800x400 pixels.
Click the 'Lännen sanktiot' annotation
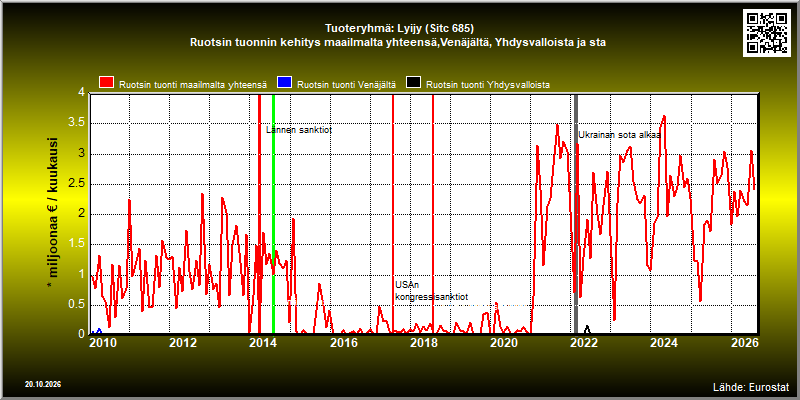pos(299,130)
